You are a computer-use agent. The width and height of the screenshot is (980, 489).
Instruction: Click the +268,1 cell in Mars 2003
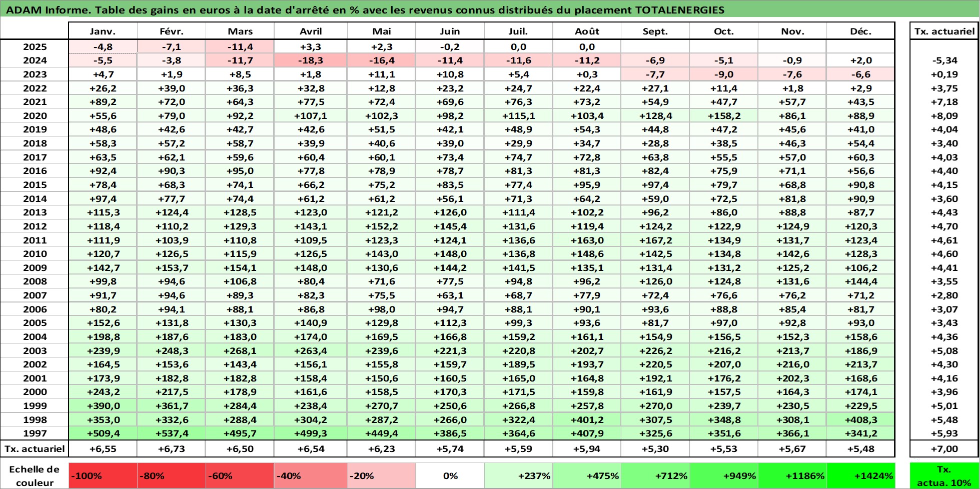[x=240, y=350]
